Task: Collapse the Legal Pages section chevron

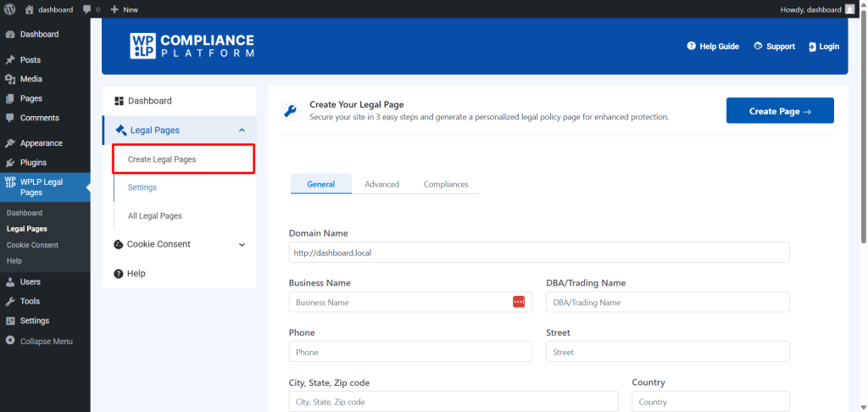Action: pyautogui.click(x=242, y=131)
